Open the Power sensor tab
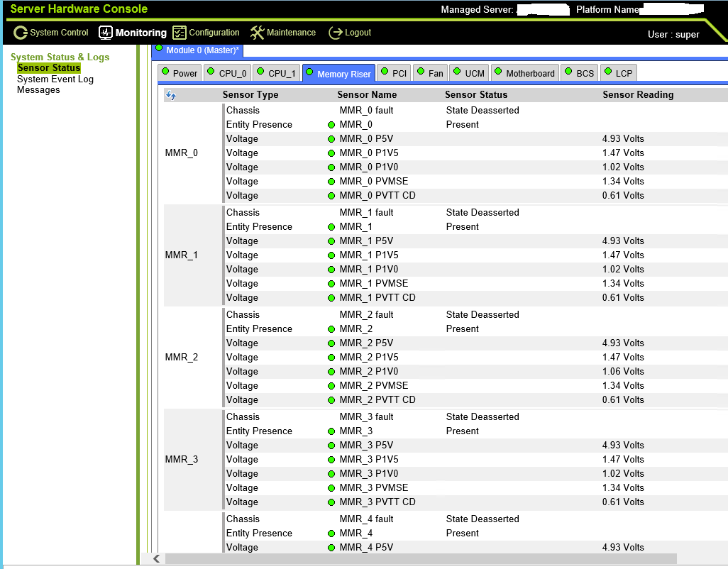Viewport: 728px width, 569px height. point(180,73)
